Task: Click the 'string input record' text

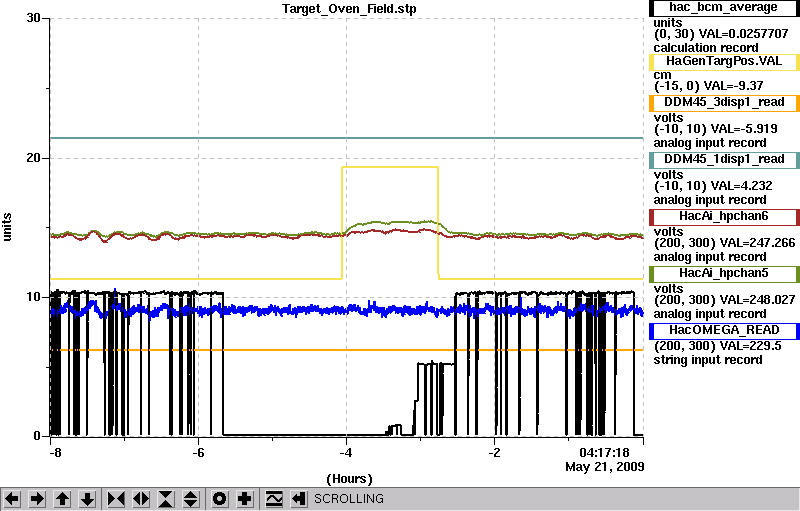Action: [708, 360]
